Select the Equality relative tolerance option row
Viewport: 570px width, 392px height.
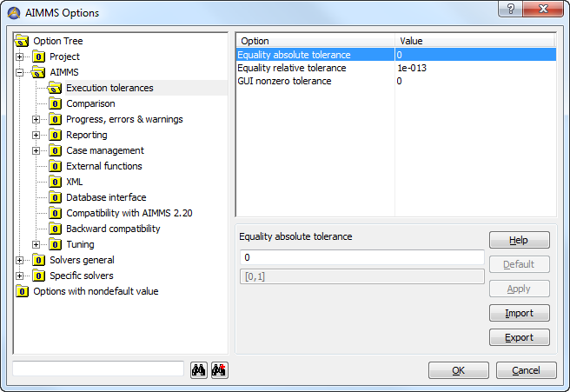pos(396,68)
